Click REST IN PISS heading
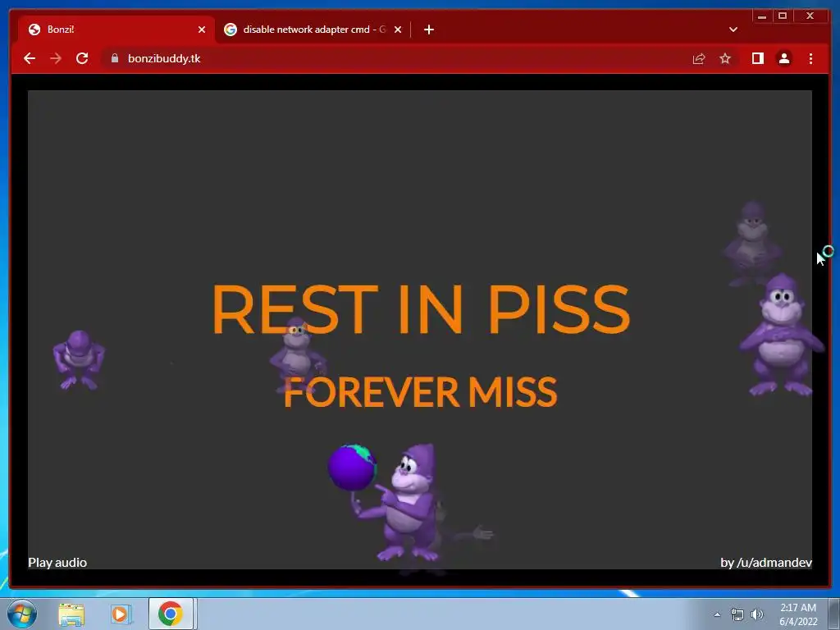The width and height of the screenshot is (840, 630). coord(421,309)
